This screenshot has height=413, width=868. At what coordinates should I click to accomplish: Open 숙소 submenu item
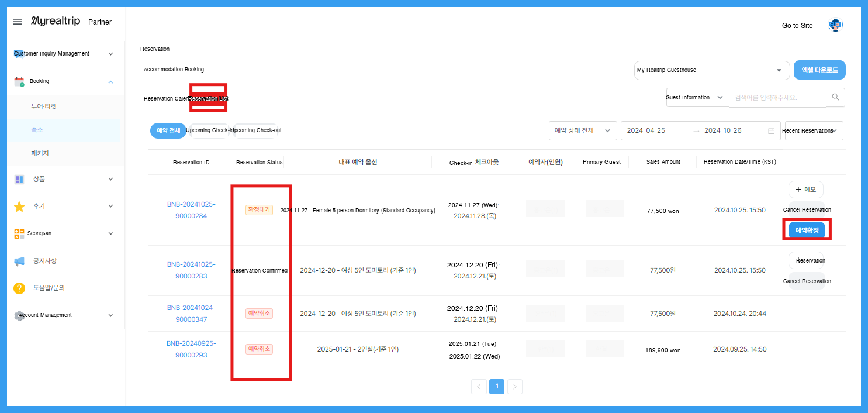tap(64, 130)
